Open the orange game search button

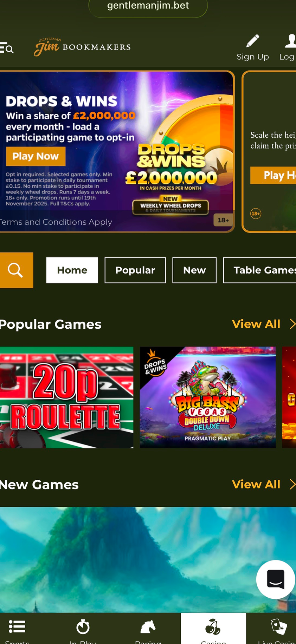coord(16,270)
